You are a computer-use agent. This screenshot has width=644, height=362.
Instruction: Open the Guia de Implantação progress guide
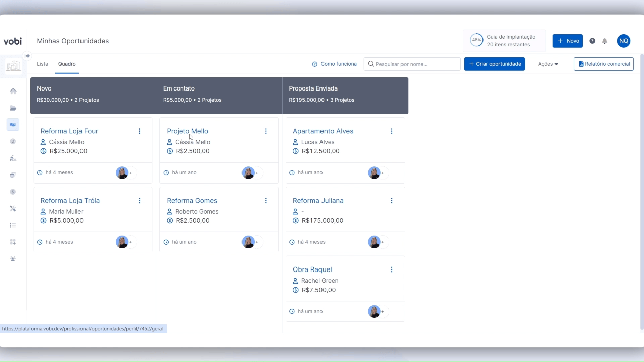pos(504,41)
